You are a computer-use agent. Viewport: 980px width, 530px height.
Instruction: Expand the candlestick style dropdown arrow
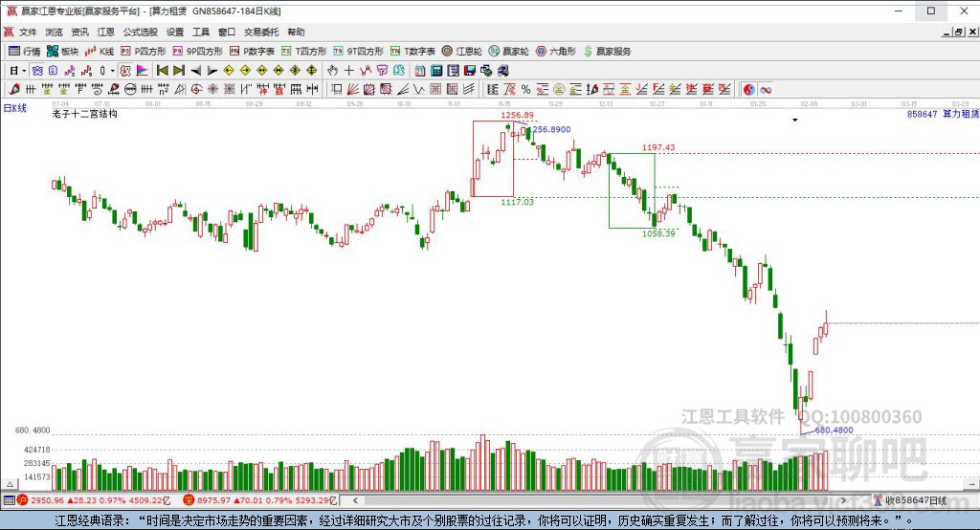pyautogui.click(x=113, y=71)
